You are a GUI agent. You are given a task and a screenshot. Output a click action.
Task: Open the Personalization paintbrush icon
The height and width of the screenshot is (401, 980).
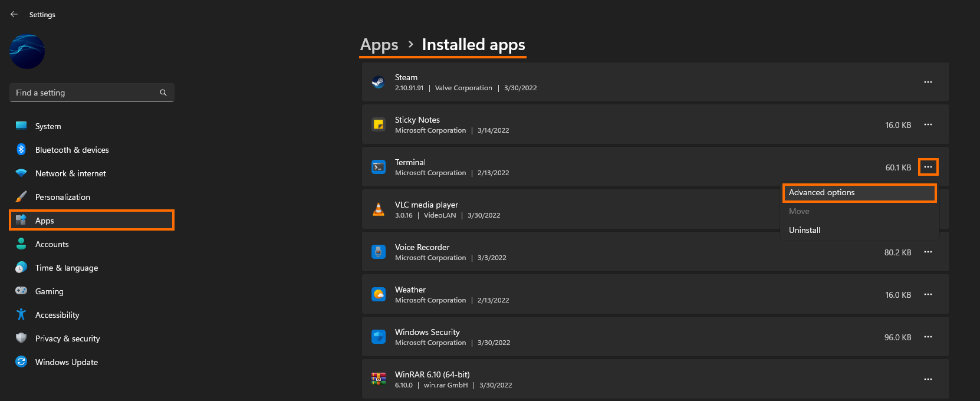21,197
